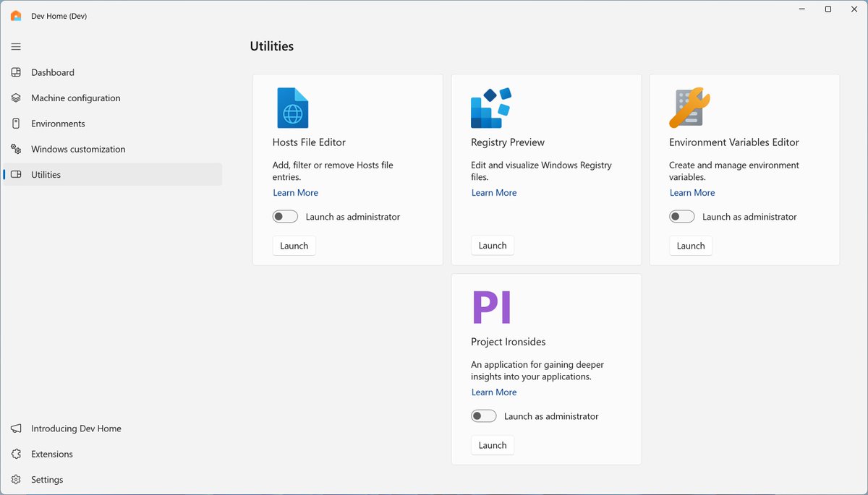The width and height of the screenshot is (868, 495).
Task: Click the Windows customization gears icon
Action: (16, 149)
